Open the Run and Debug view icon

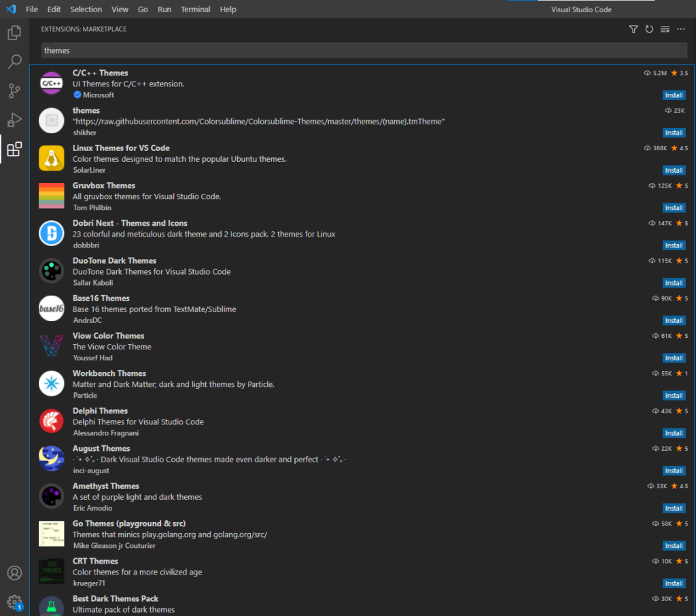point(14,120)
